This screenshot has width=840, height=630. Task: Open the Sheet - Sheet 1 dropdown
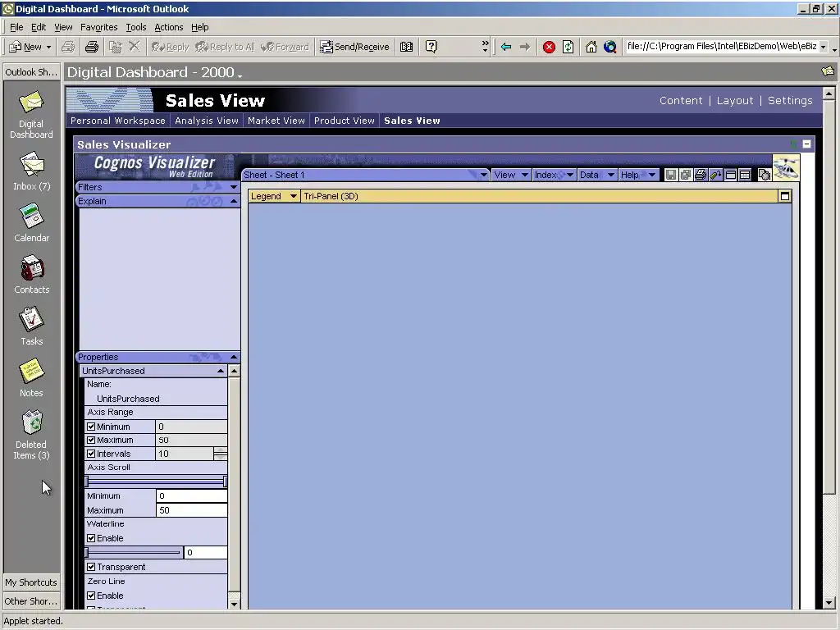(x=484, y=175)
